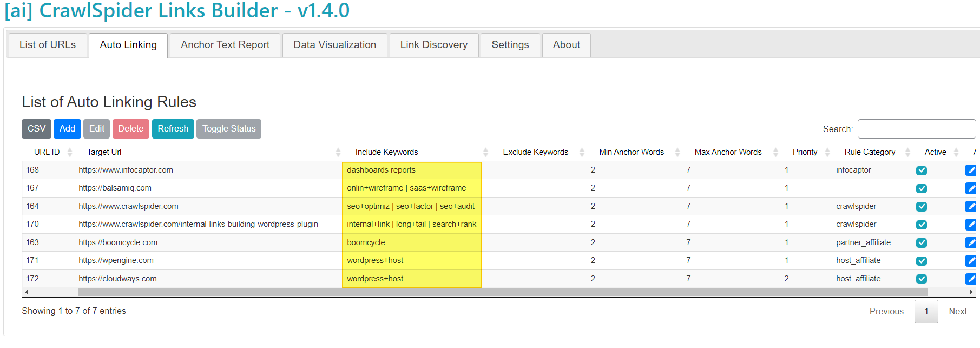Image resolution: width=980 pixels, height=348 pixels.
Task: Refresh the auto linking rules list
Action: (173, 129)
